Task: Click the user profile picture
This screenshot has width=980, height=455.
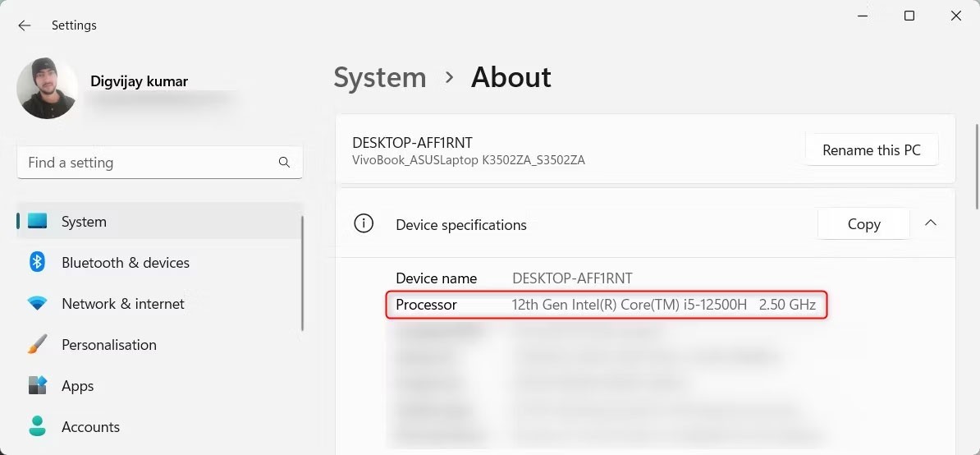Action: (47, 88)
